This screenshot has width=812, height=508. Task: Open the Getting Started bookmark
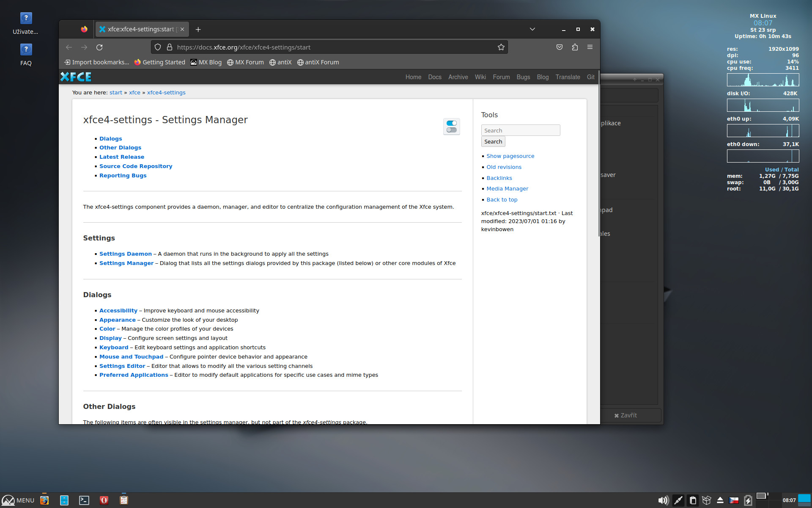(x=159, y=62)
